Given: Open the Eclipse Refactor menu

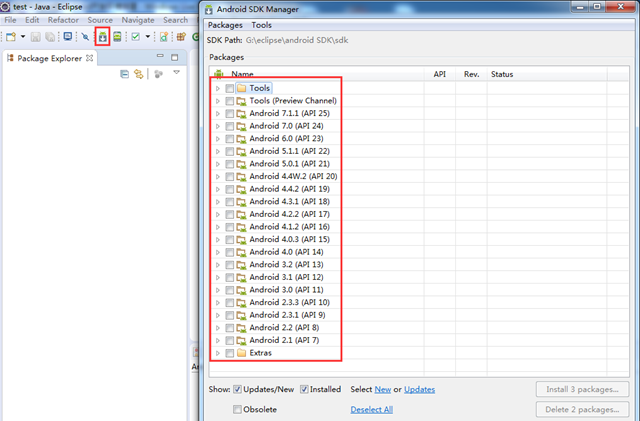Looking at the screenshot, I should point(63,20).
